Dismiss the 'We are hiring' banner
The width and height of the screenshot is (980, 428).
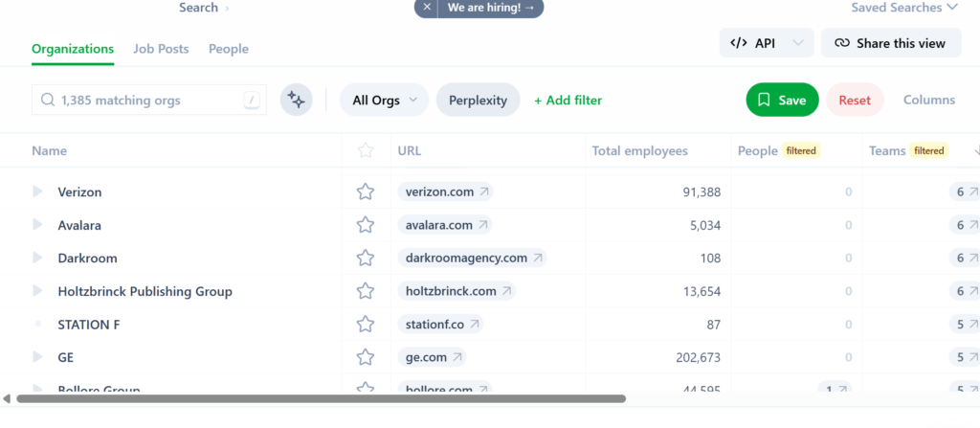pos(427,8)
